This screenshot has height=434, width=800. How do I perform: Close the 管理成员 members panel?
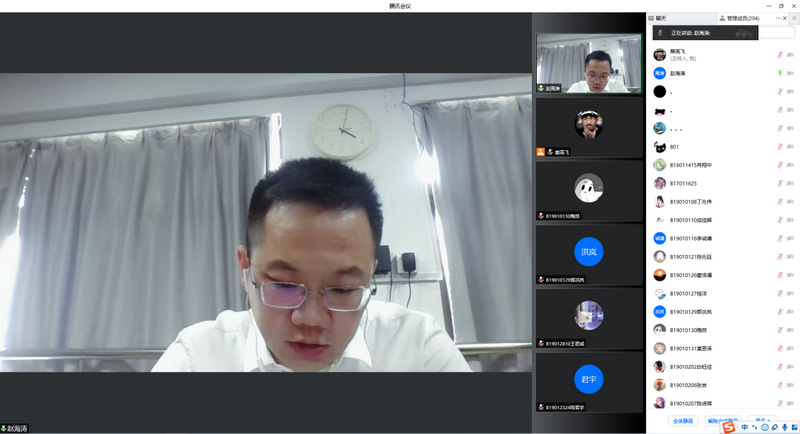coord(786,18)
